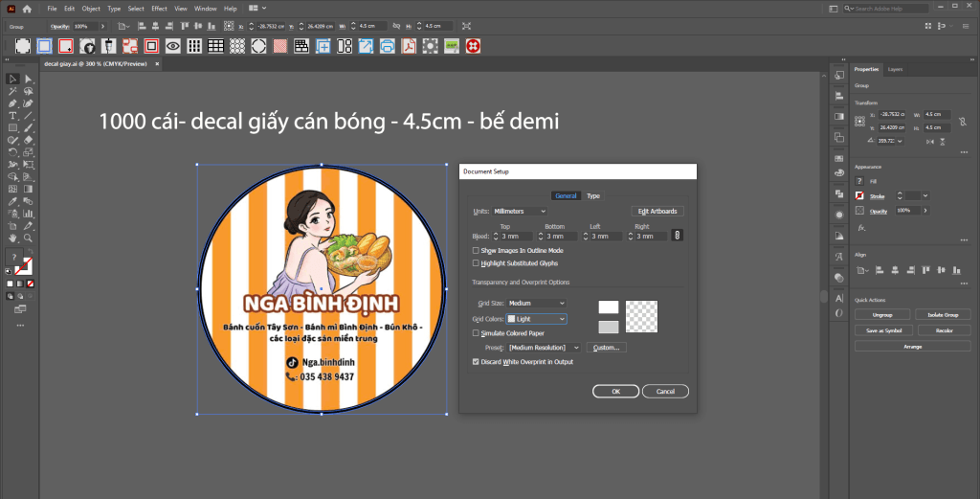This screenshot has height=499, width=980.
Task: Click the Edit Artboards button
Action: (657, 212)
